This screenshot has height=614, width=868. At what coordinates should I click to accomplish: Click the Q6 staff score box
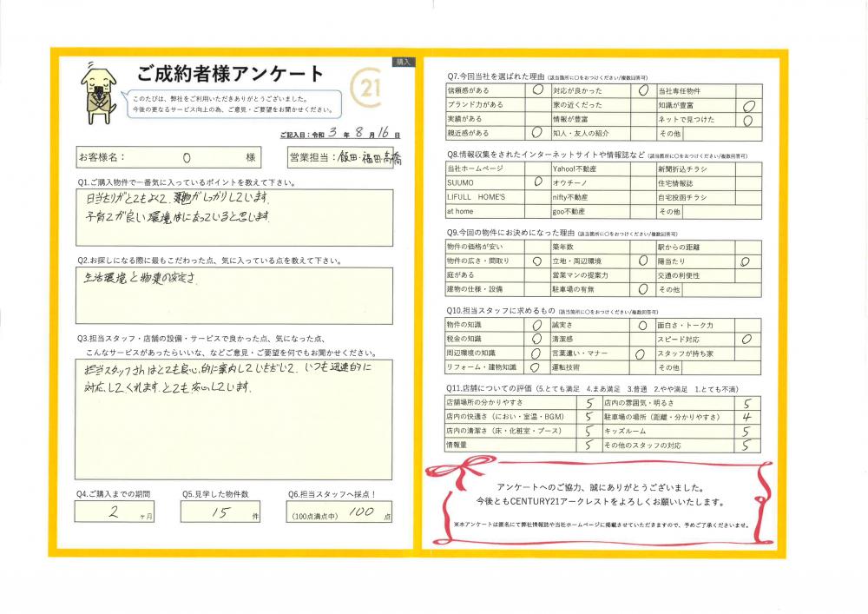339,512
